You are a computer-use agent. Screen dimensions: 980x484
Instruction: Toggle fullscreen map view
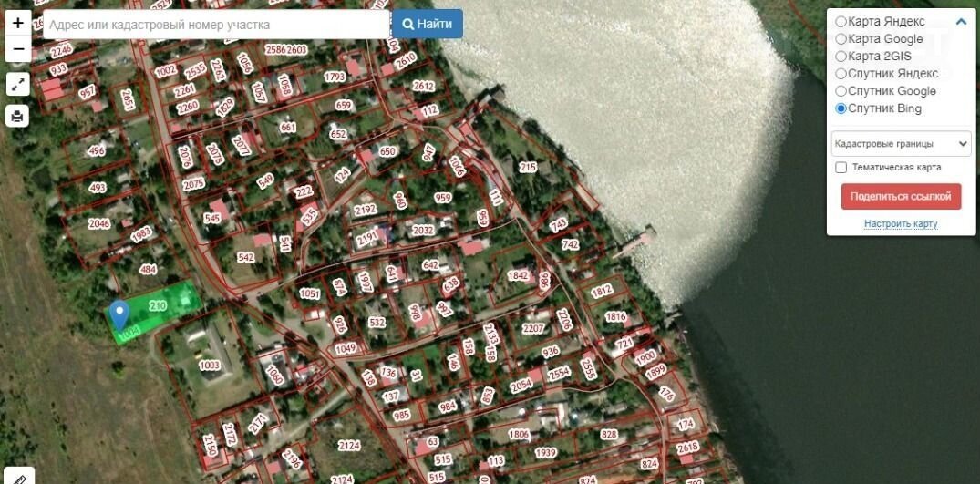click(x=18, y=85)
